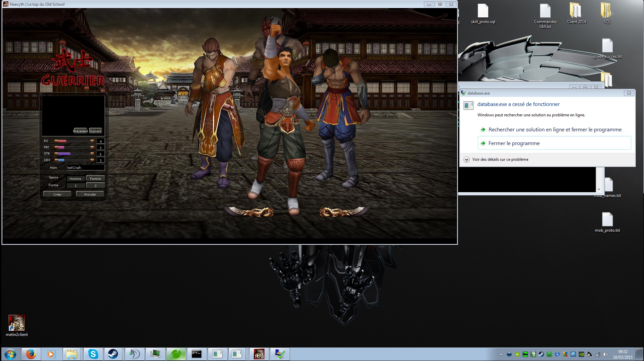This screenshot has width=644, height=361.
Task: Launch Firefox from the taskbar
Action: 31,354
